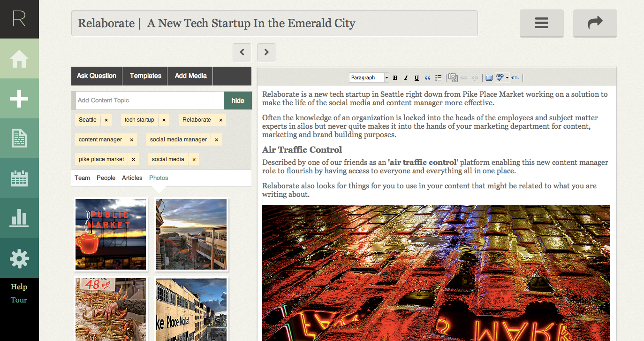This screenshot has height=341, width=644.
Task: Click the plus icon to create new content
Action: 19,99
